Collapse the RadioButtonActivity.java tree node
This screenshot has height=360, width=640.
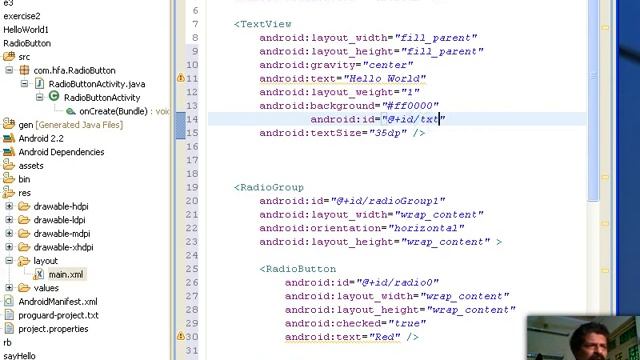tap(24, 84)
